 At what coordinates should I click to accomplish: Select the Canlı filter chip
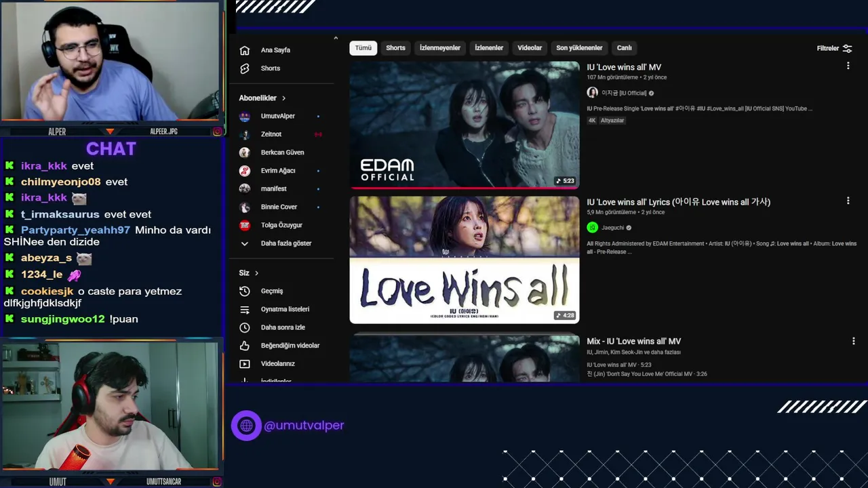[625, 48]
